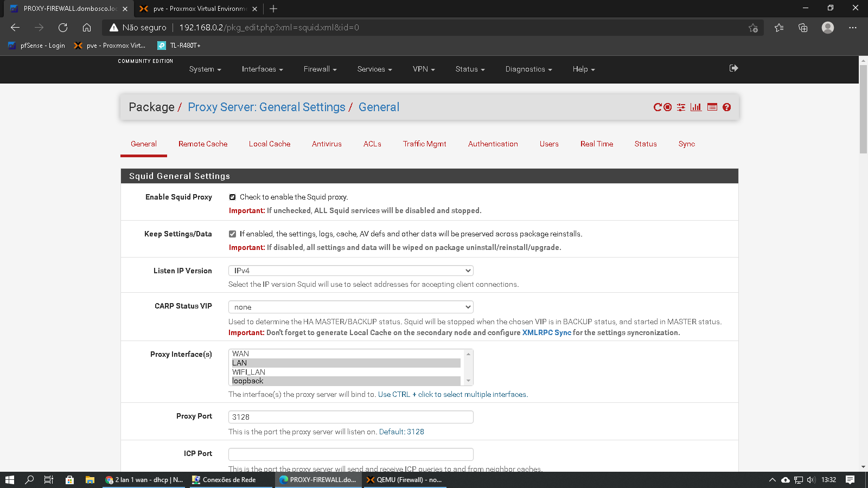Open the CARP Status VIP dropdown
Viewport: 868px width, 488px height.
[x=351, y=307]
